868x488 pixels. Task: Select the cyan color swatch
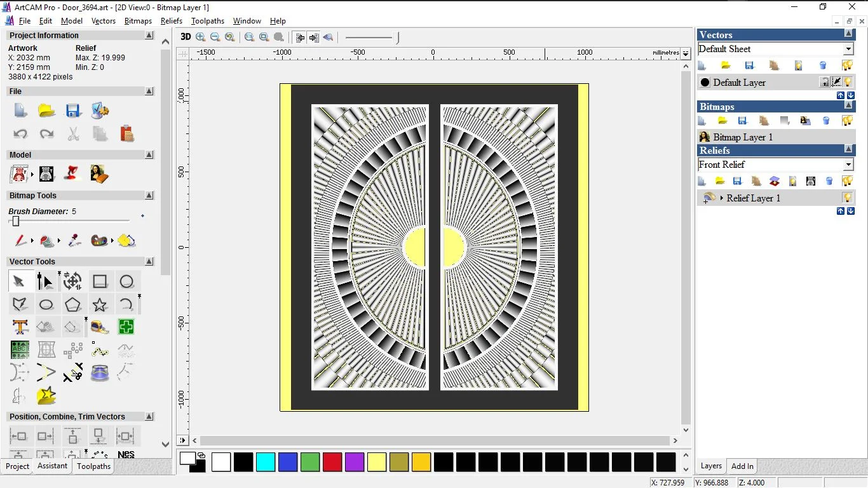266,462
